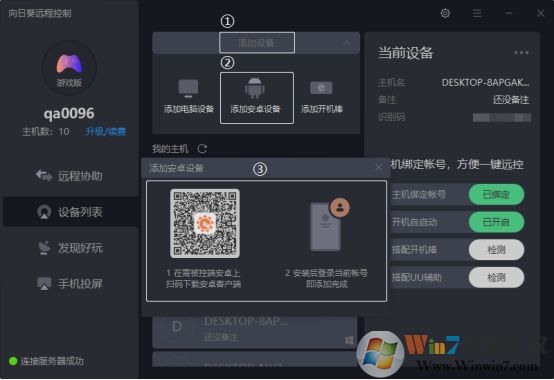Choose 添加开机棒 add boot stick
Viewport: 554px width, 380px height.
pos(322,97)
